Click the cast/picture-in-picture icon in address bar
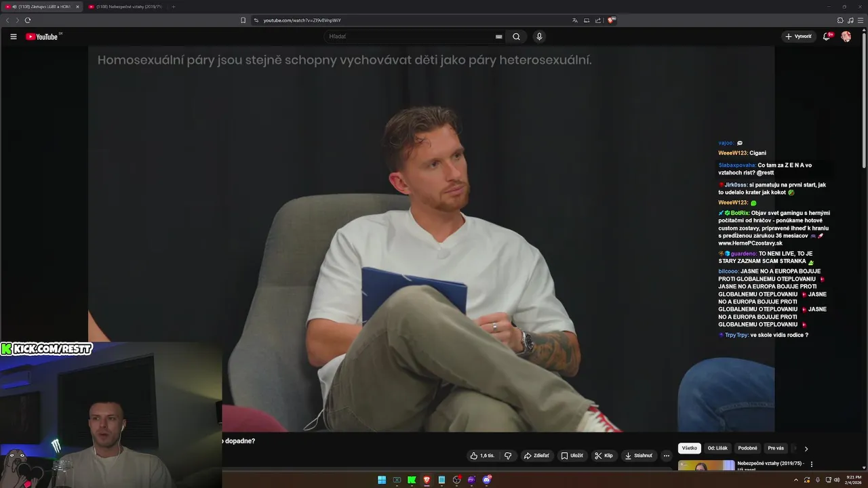Viewport: 868px width, 488px height. (587, 20)
